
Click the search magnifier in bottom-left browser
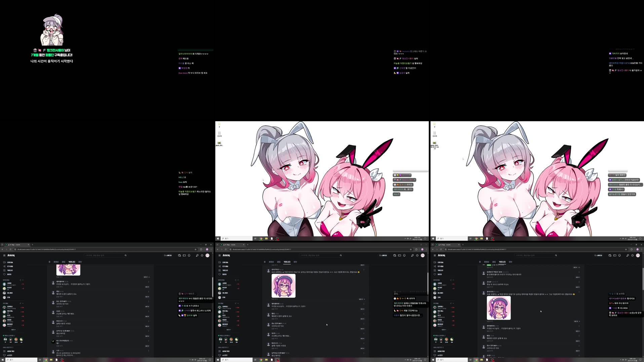tap(125, 255)
